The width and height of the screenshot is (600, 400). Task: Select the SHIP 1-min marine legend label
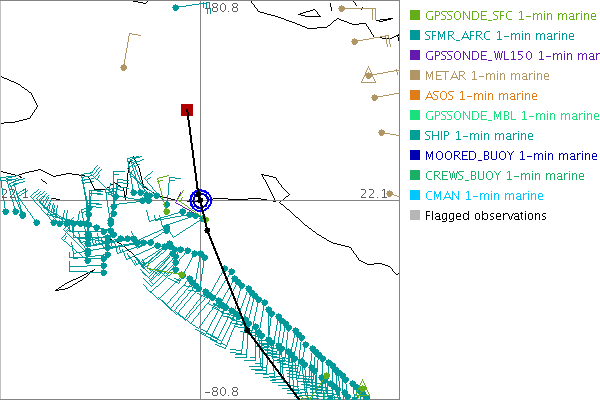pyautogui.click(x=479, y=136)
